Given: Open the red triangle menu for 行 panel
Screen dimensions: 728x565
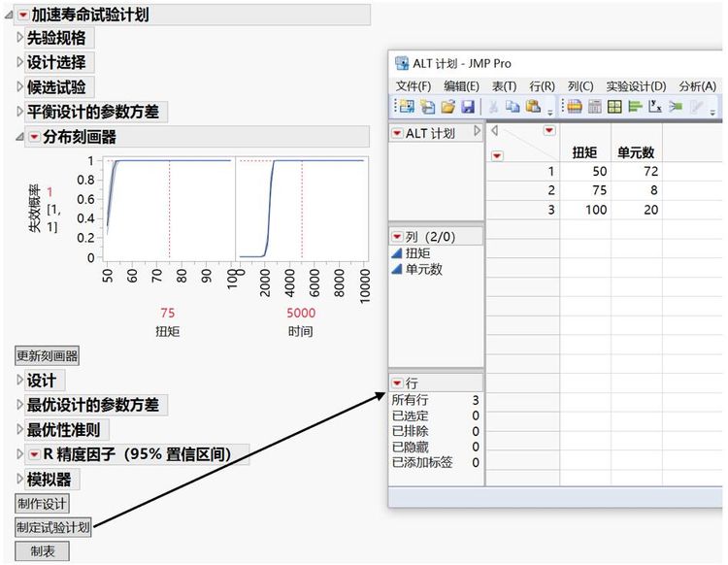Looking at the screenshot, I should tap(397, 383).
